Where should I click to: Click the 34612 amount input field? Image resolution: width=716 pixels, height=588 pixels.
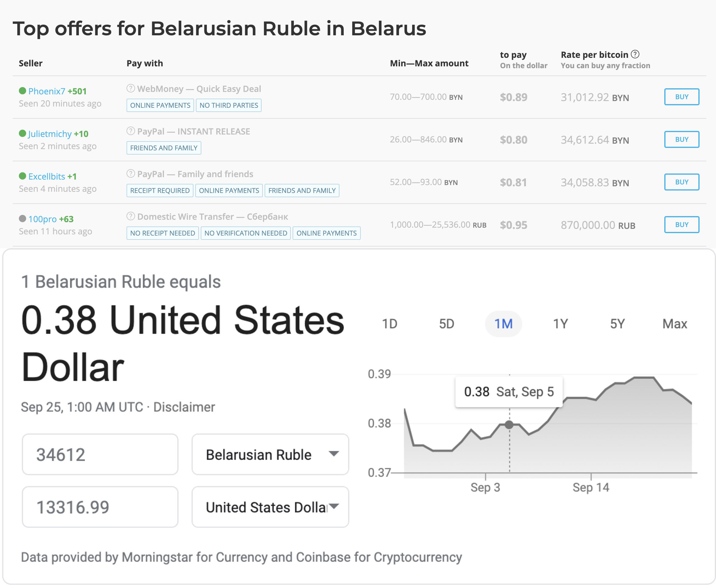coord(100,454)
